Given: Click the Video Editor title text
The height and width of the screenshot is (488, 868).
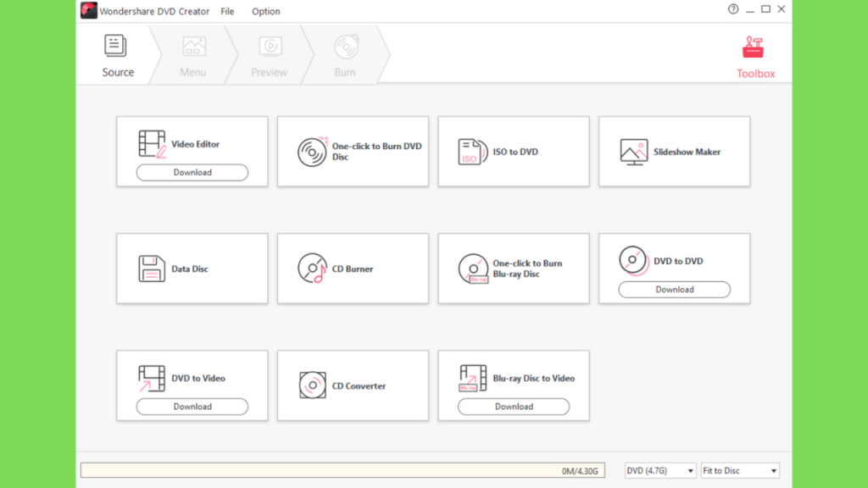Looking at the screenshot, I should tap(196, 144).
